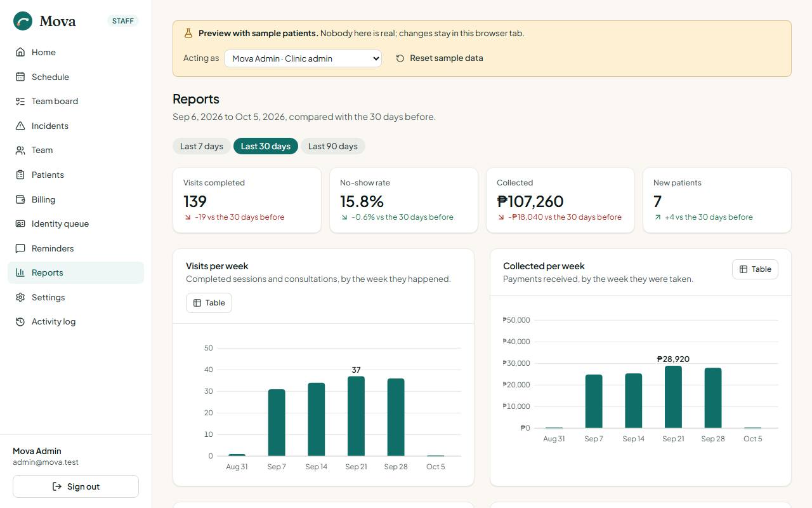Select the Last 7 days range
812x508 pixels.
tap(202, 146)
